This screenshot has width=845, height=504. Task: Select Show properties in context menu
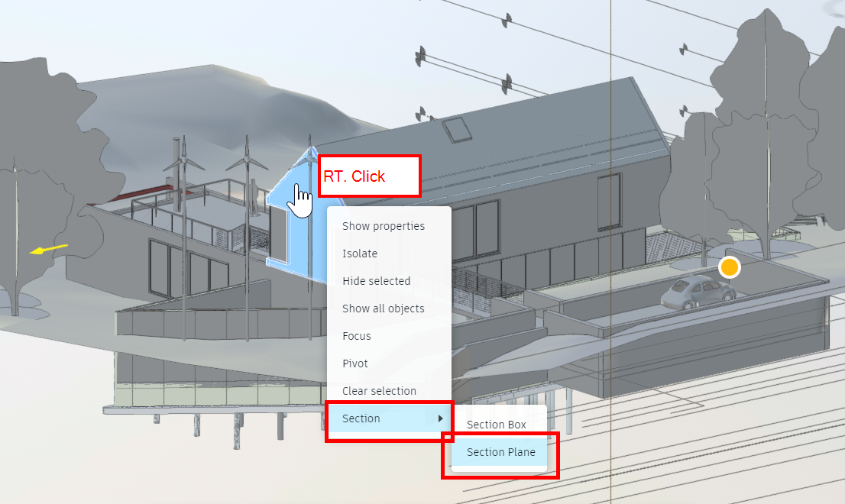click(x=389, y=226)
